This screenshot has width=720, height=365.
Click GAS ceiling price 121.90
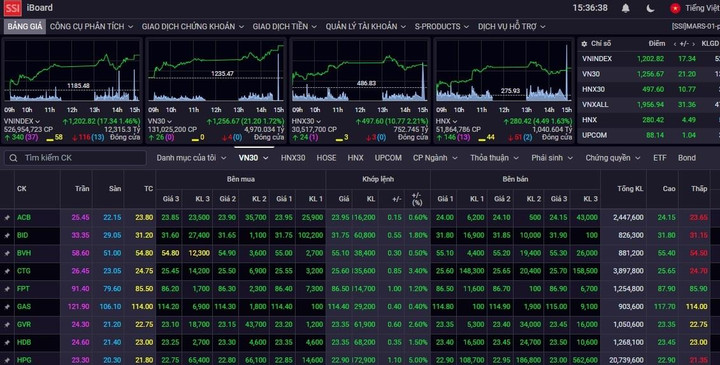[x=79, y=307]
